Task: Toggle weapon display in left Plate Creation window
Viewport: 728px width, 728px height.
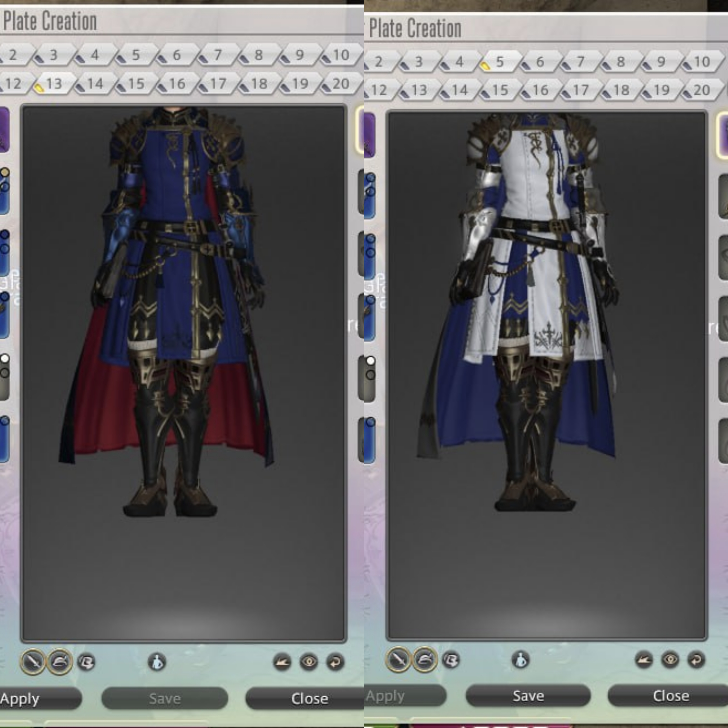Action: (33, 662)
